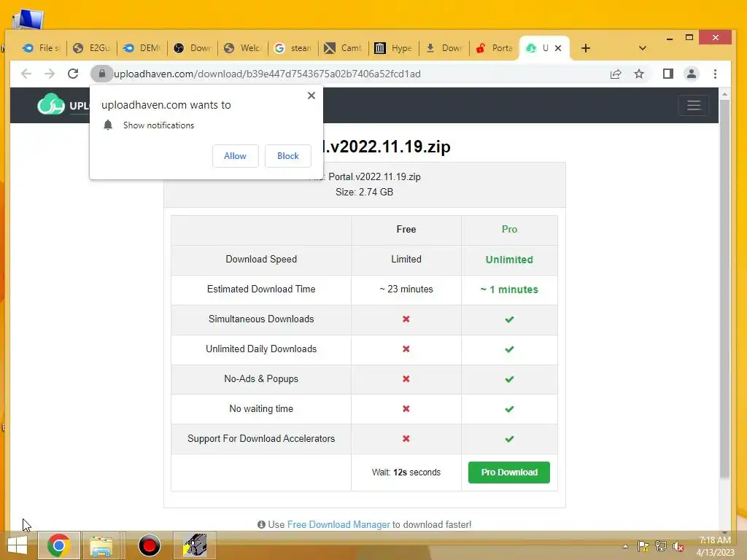
Task: Click the network icon in system tray
Action: pos(660,546)
